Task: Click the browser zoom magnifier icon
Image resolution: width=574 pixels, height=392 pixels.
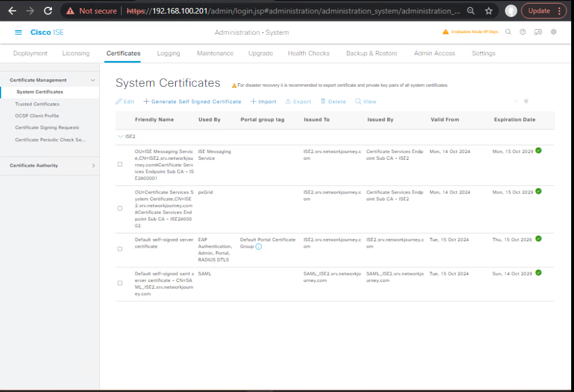Action: pyautogui.click(x=471, y=11)
